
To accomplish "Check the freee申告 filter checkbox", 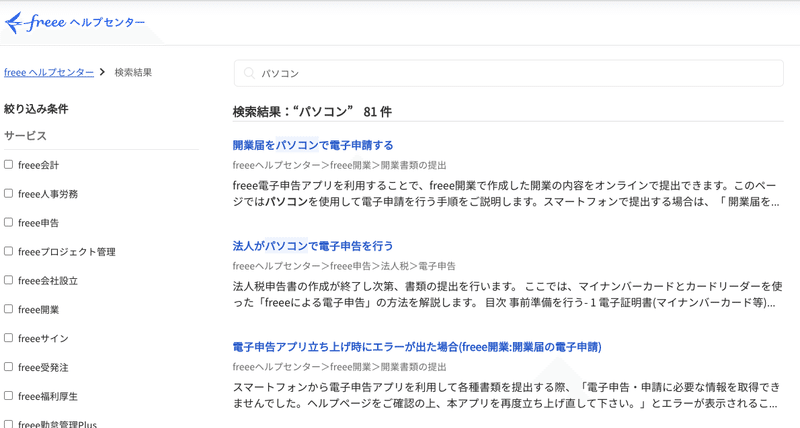I will 9,222.
